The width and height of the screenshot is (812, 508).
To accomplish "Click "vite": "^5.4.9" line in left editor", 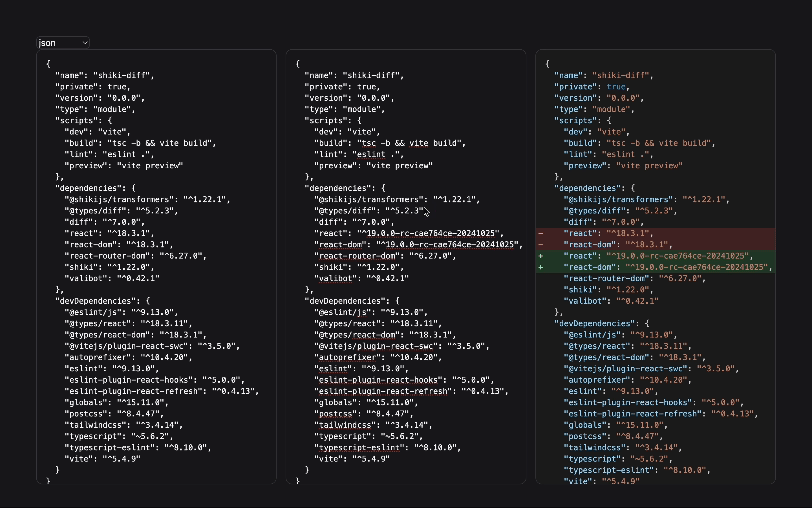I will coord(102,459).
